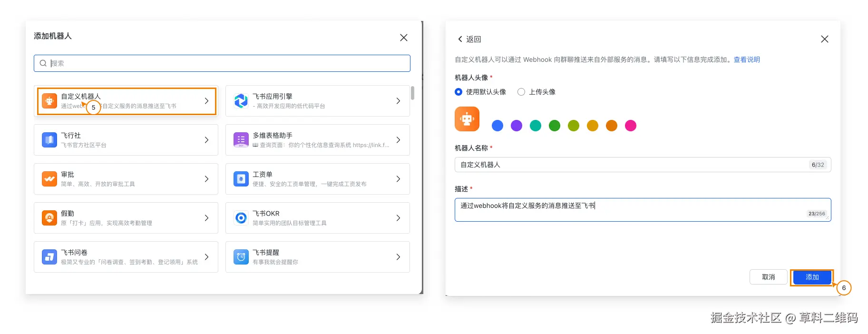Click the 机器人名称 input field
This screenshot has width=868, height=334.
click(643, 165)
